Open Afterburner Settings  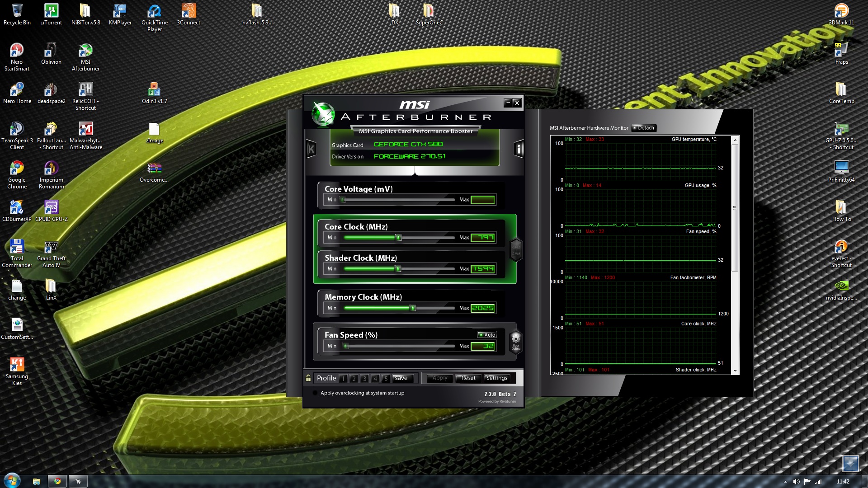[497, 378]
